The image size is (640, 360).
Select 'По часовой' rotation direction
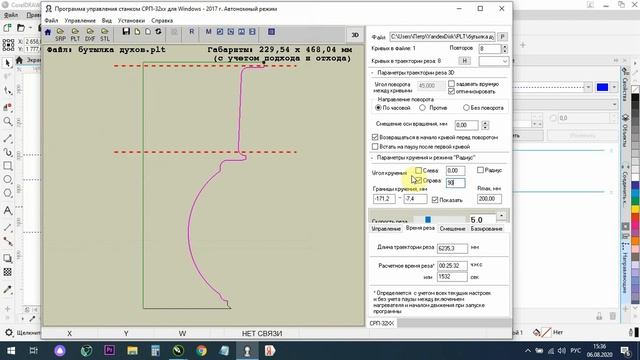coord(378,108)
